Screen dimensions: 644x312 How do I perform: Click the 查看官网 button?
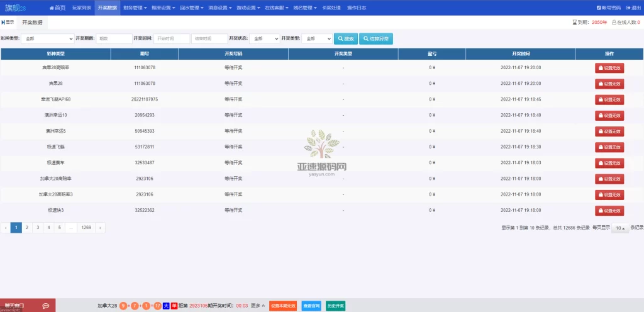[311, 306]
